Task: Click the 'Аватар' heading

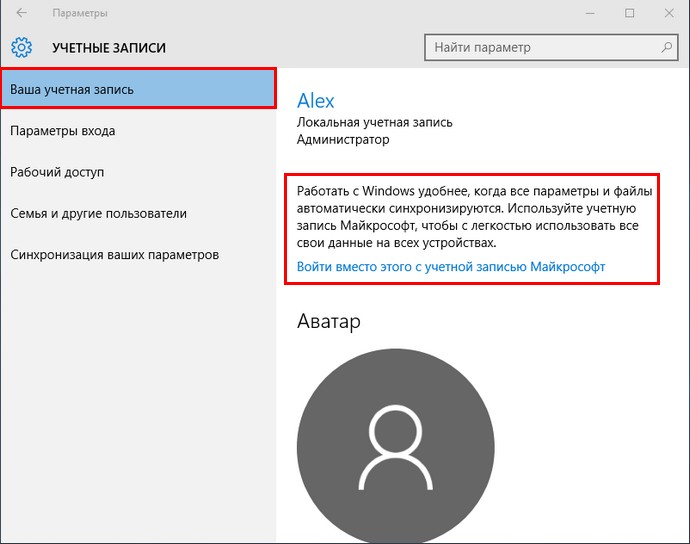Action: pos(329,321)
